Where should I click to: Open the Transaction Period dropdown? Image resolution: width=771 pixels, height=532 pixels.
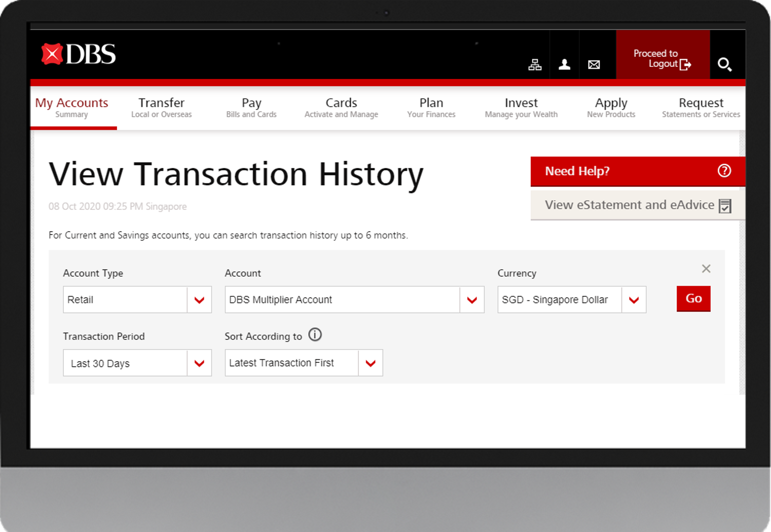tap(199, 363)
